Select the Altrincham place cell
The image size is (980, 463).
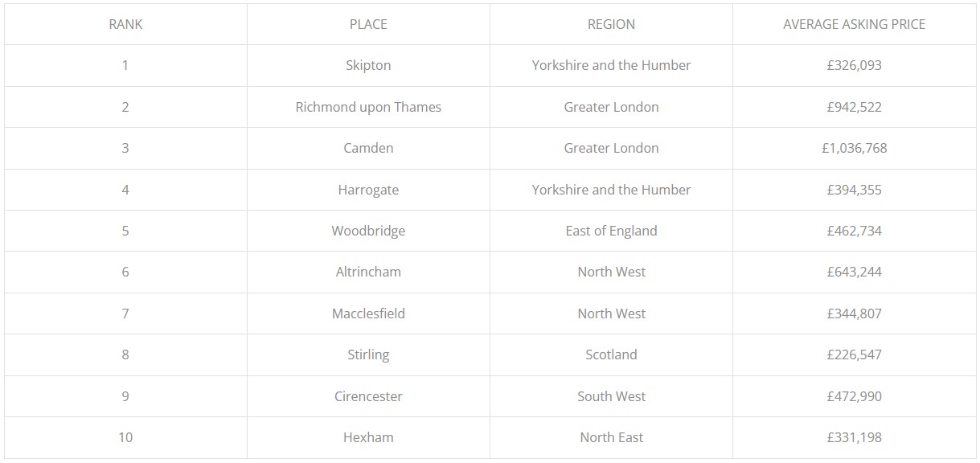(x=368, y=272)
